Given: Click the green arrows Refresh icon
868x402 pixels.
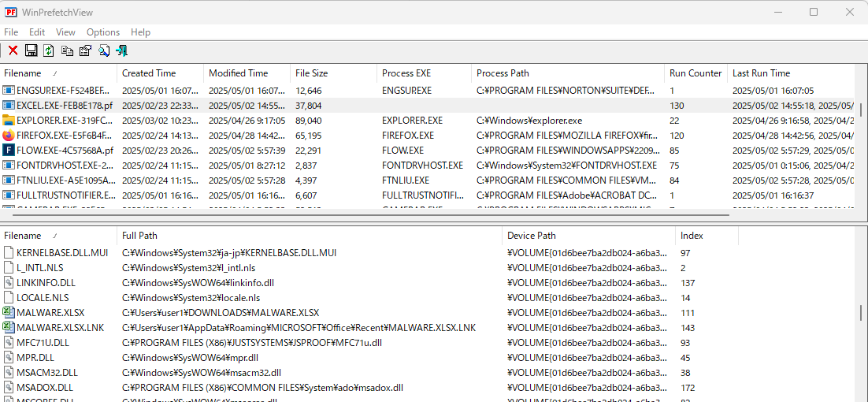Looking at the screenshot, I should pos(49,51).
